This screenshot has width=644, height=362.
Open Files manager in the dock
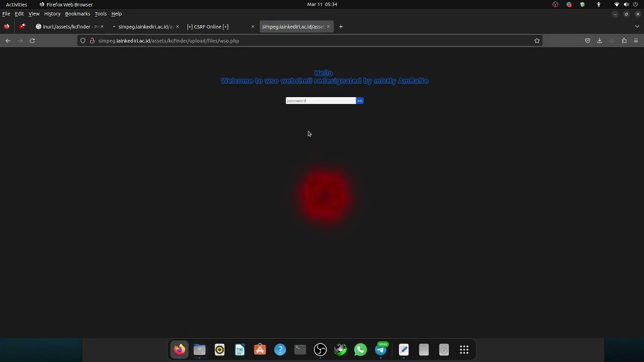pyautogui.click(x=199, y=349)
